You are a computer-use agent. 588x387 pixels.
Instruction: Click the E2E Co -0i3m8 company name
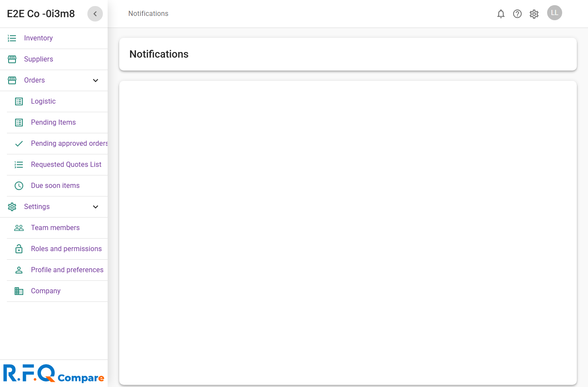tap(41, 14)
